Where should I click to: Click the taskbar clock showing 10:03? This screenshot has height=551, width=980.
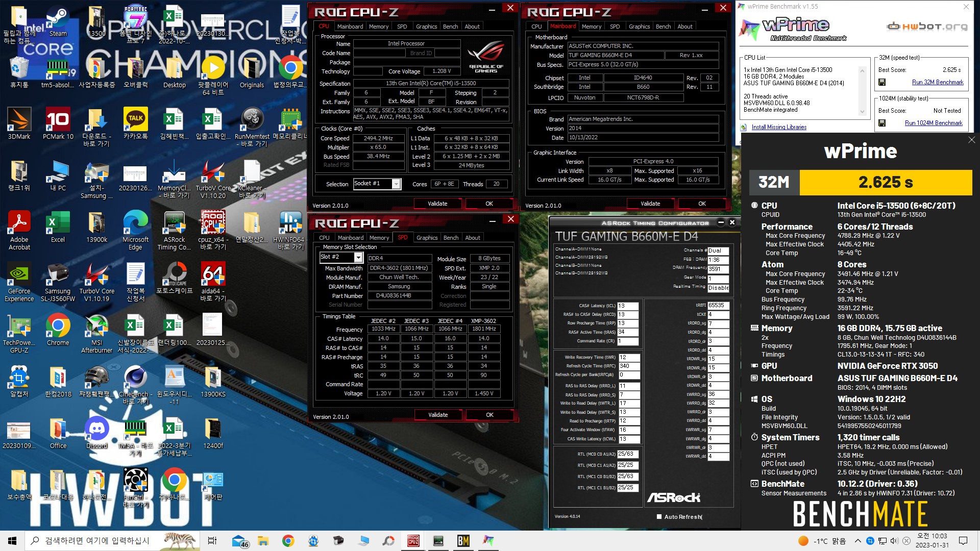[932, 541]
